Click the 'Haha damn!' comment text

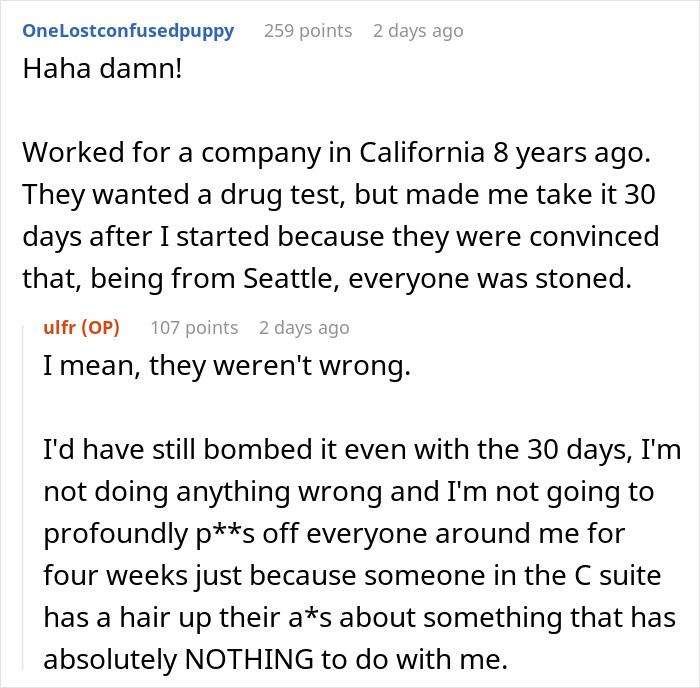point(102,69)
